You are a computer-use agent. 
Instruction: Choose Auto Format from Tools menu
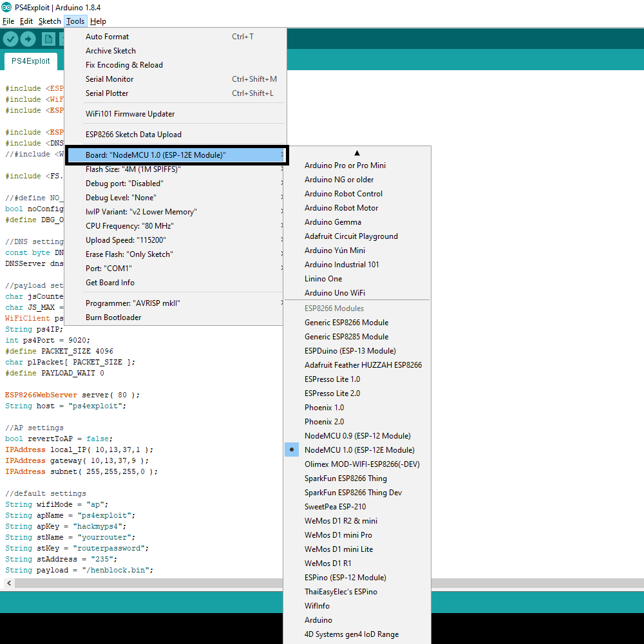[x=175, y=37]
